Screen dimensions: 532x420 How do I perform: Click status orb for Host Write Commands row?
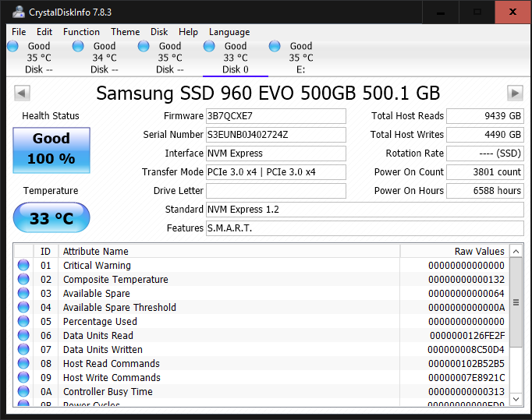click(x=23, y=377)
